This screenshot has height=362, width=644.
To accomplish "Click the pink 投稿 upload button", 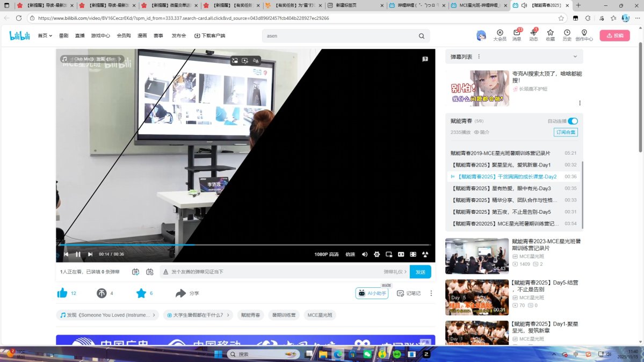I will click(614, 36).
